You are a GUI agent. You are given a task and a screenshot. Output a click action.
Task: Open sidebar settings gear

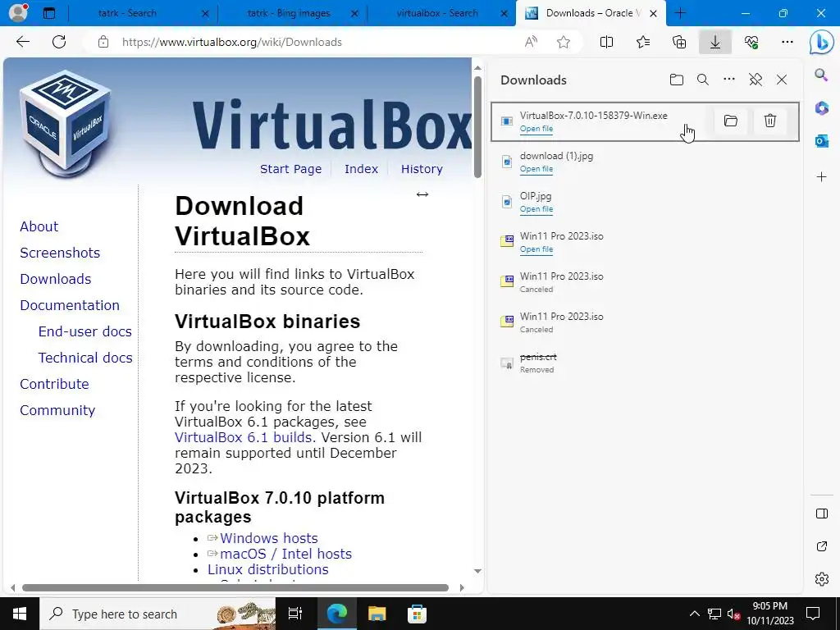pos(821,579)
